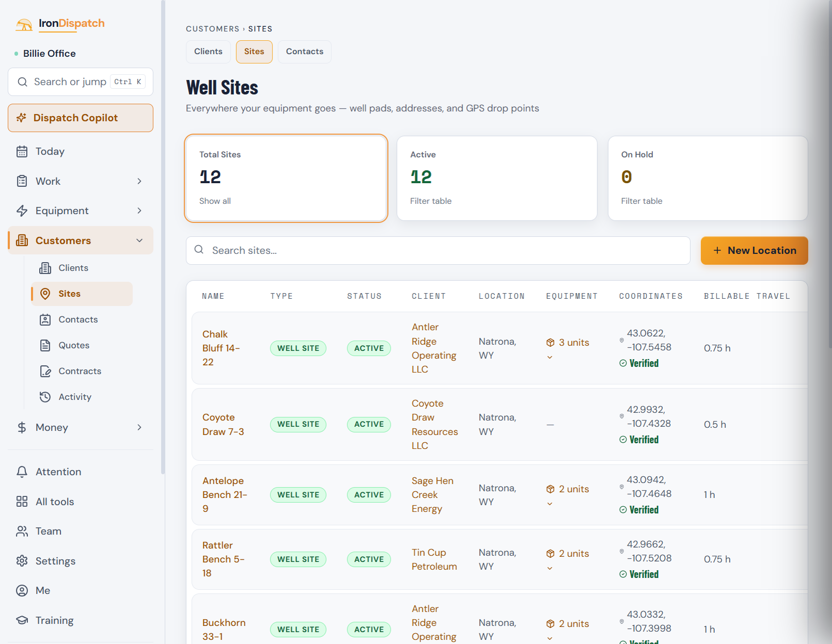
Task: Open Dispatch Copilot sparkle icon
Action: pos(21,118)
